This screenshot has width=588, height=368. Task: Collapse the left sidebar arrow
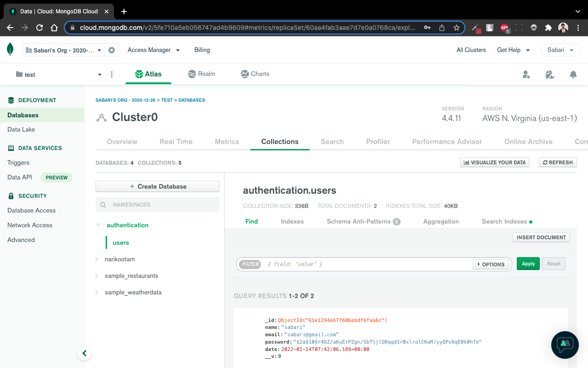pyautogui.click(x=85, y=353)
